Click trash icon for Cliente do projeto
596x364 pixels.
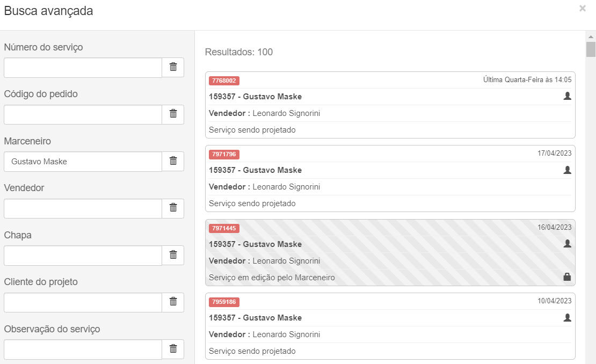click(x=173, y=302)
